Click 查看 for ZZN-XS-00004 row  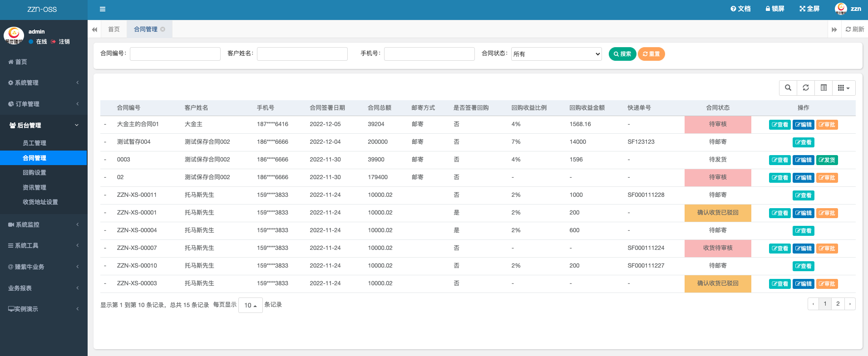click(804, 231)
